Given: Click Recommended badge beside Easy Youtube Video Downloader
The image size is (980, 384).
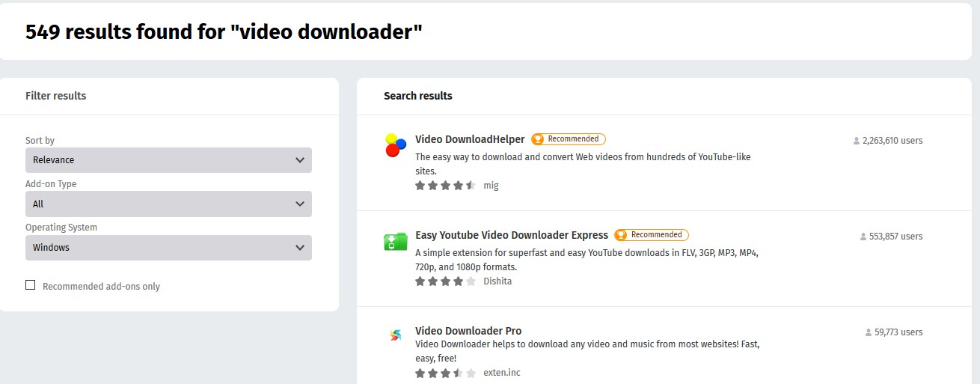Looking at the screenshot, I should tap(652, 235).
